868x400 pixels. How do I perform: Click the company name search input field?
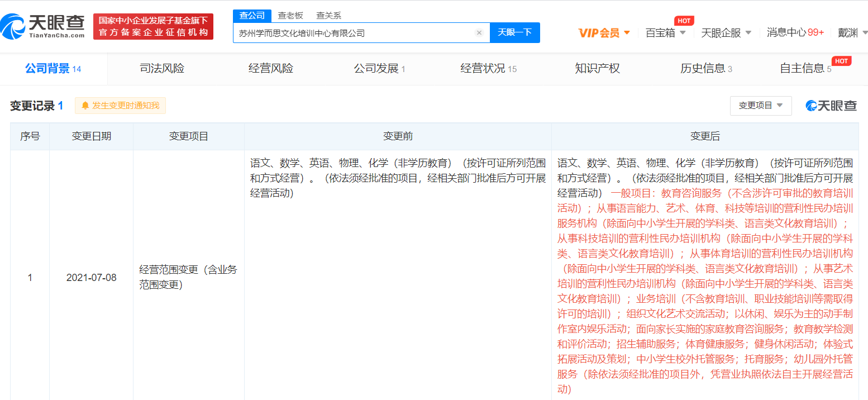352,33
